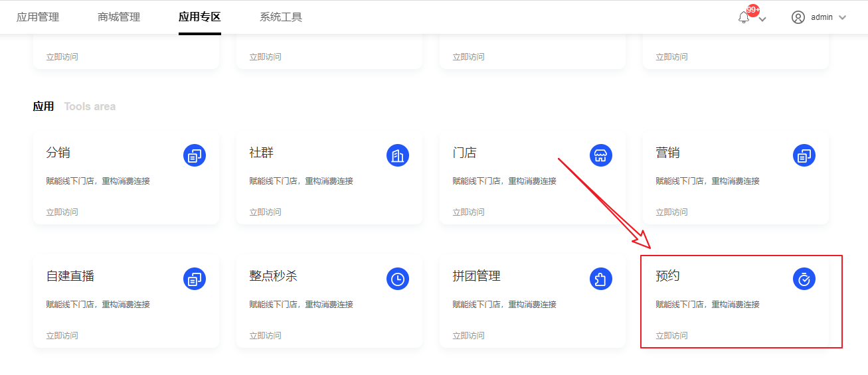Click the 预约 card title
This screenshot has height=375, width=868.
(x=668, y=276)
